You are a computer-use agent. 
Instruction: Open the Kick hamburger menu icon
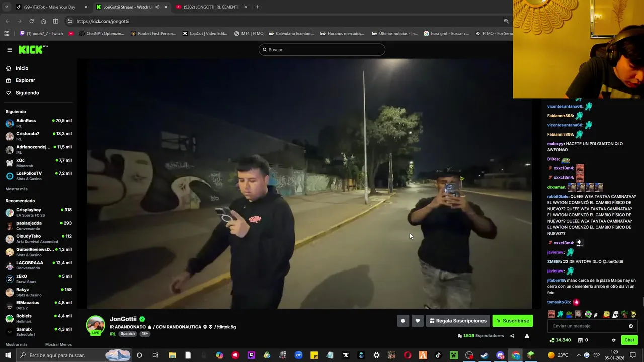click(10, 50)
